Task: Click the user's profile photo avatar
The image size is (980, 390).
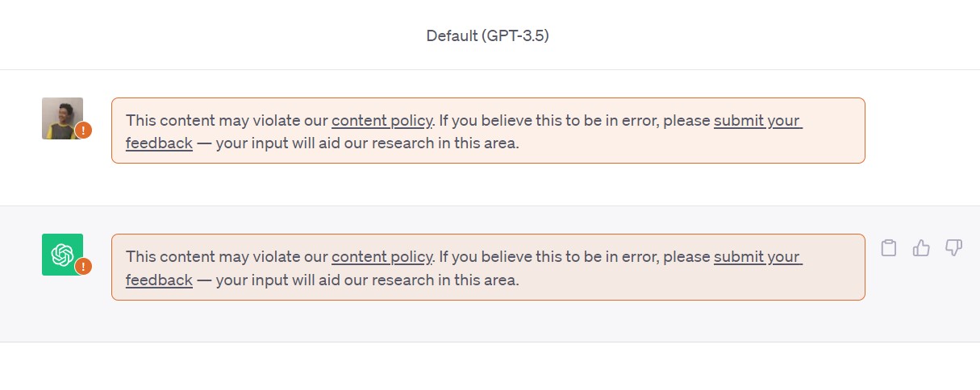Action: click(x=61, y=118)
